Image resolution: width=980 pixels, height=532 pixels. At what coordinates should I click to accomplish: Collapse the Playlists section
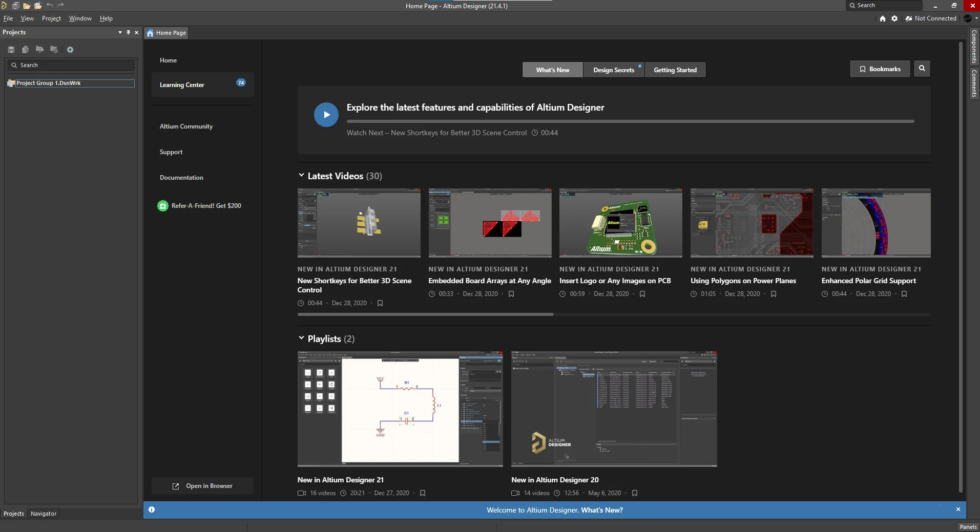coord(301,338)
